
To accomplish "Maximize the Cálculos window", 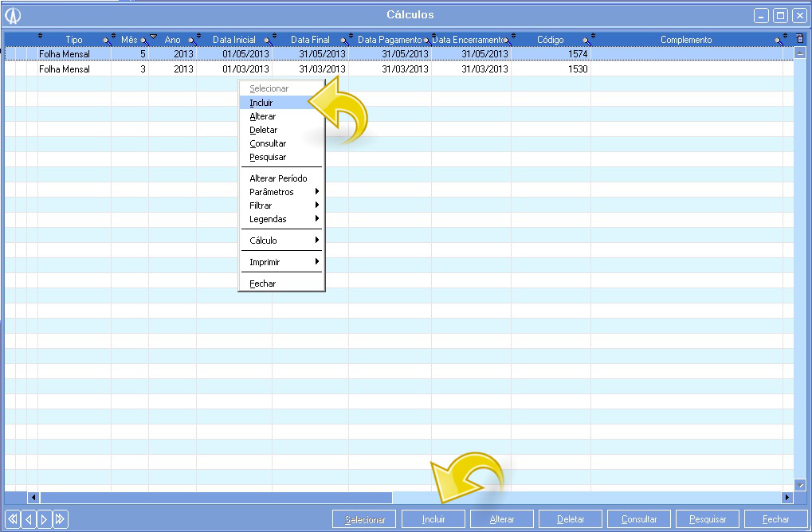I will [780, 15].
